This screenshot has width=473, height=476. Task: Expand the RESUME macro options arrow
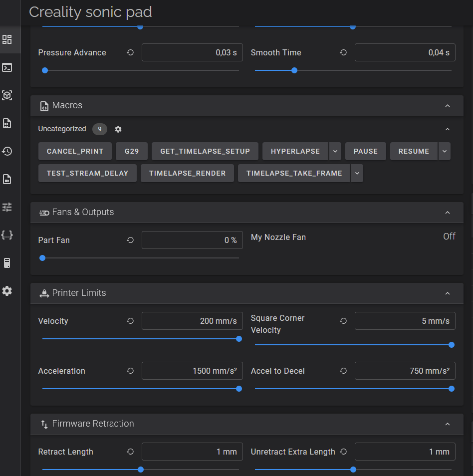444,151
